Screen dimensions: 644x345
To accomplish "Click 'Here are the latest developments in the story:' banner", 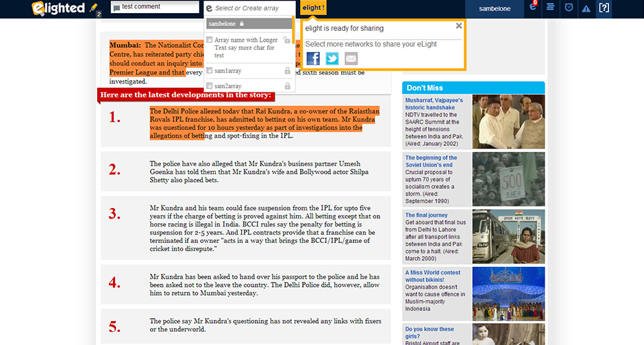I will pyautogui.click(x=186, y=94).
